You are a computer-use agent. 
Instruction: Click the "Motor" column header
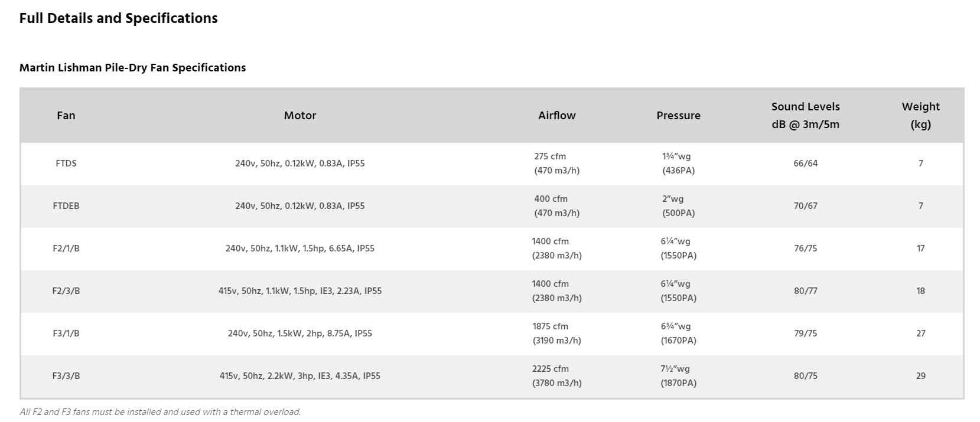coord(300,116)
